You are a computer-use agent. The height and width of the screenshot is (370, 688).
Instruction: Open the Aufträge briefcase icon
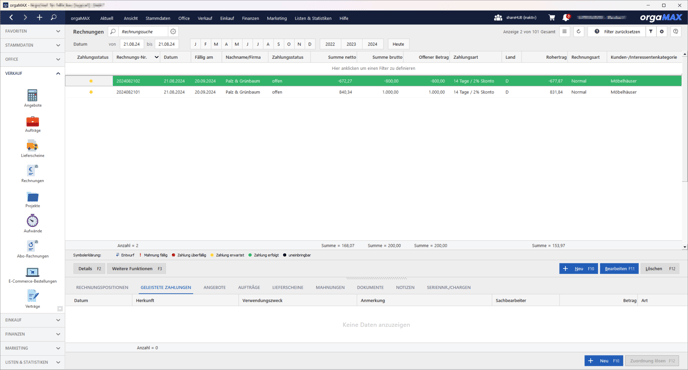32,123
